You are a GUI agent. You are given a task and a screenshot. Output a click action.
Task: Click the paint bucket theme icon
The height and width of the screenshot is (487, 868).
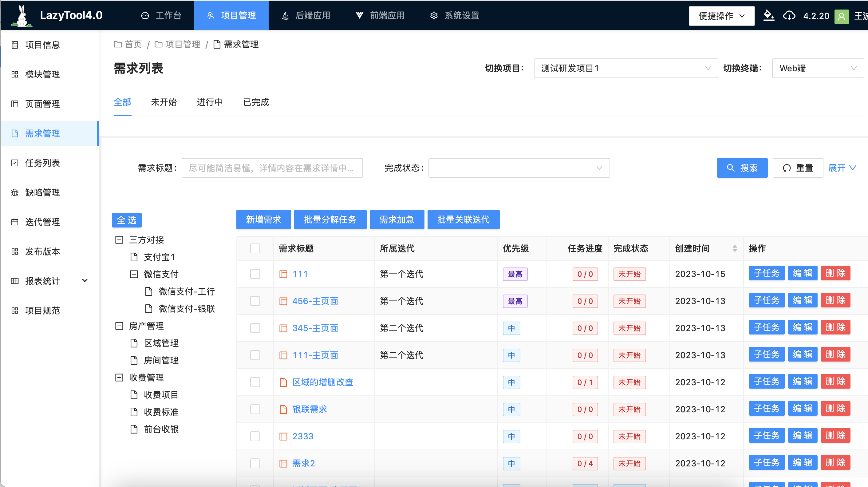769,15
